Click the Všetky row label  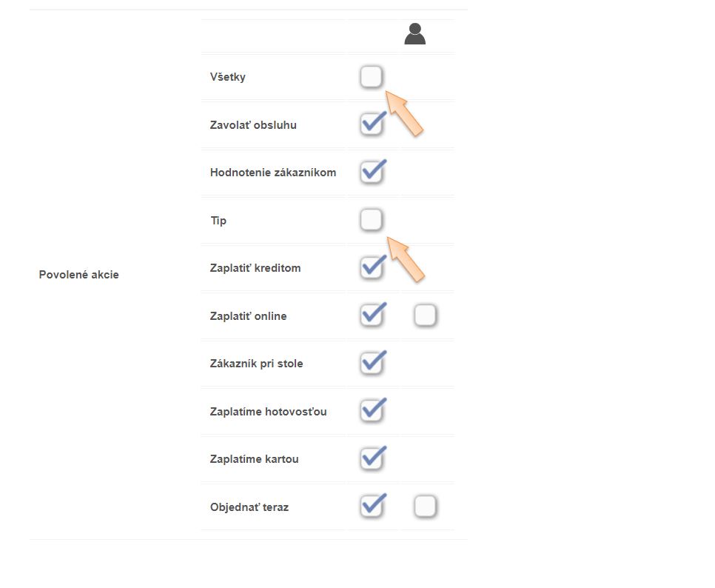pyautogui.click(x=228, y=77)
